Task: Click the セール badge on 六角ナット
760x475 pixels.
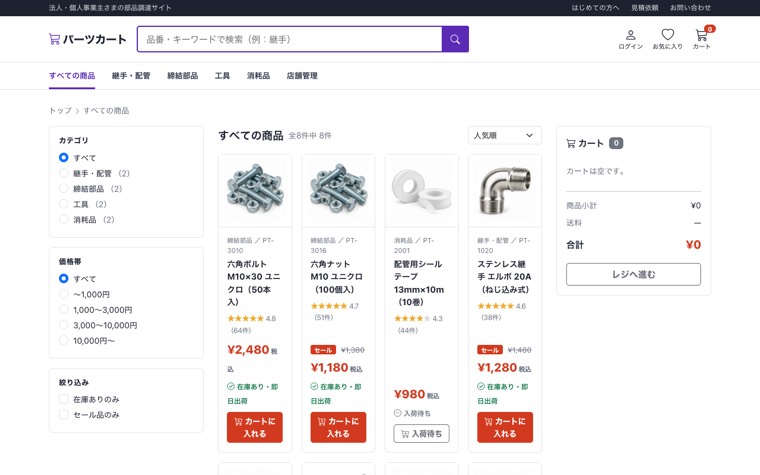Action: pyautogui.click(x=323, y=350)
